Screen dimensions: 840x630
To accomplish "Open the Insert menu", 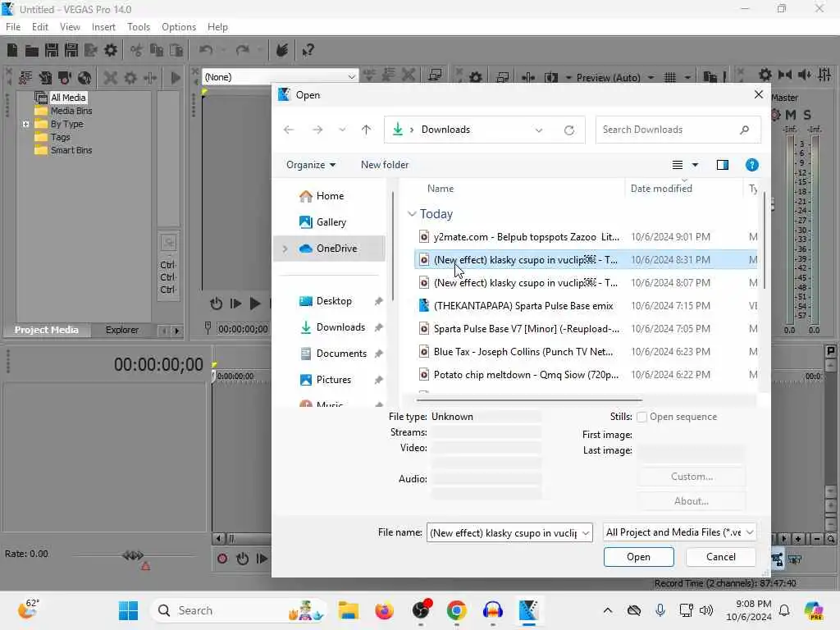I will [x=103, y=27].
